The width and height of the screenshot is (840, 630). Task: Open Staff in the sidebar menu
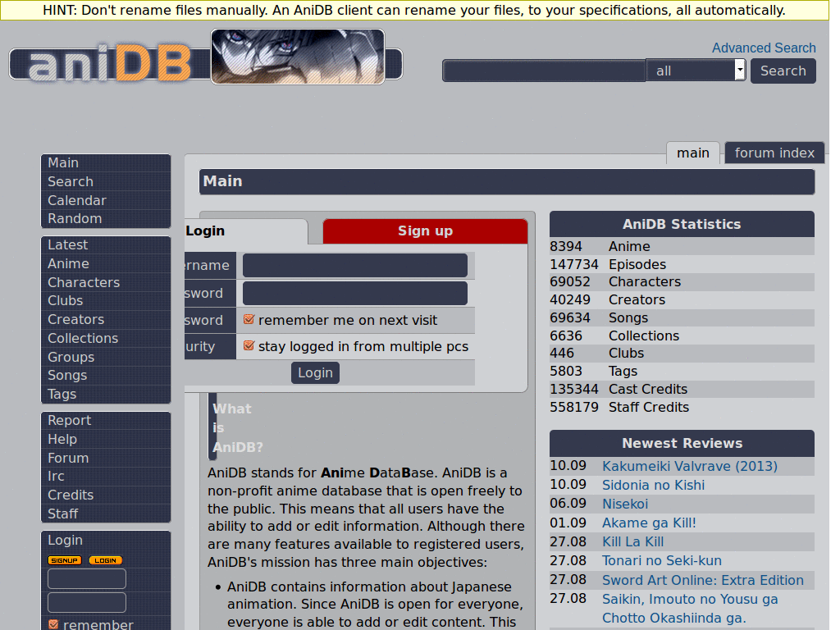coord(106,514)
